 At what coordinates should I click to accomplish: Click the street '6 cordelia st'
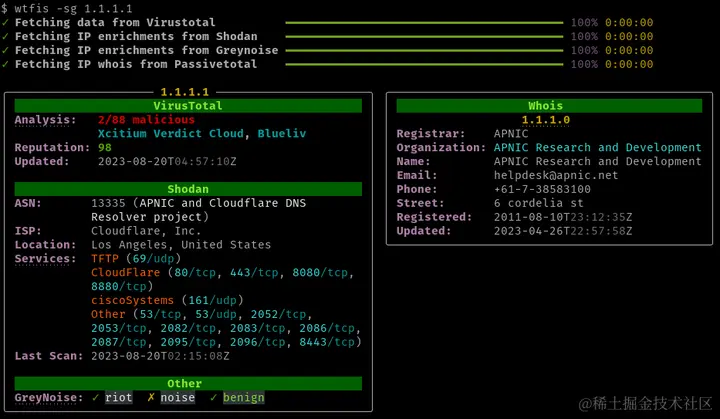tap(539, 203)
